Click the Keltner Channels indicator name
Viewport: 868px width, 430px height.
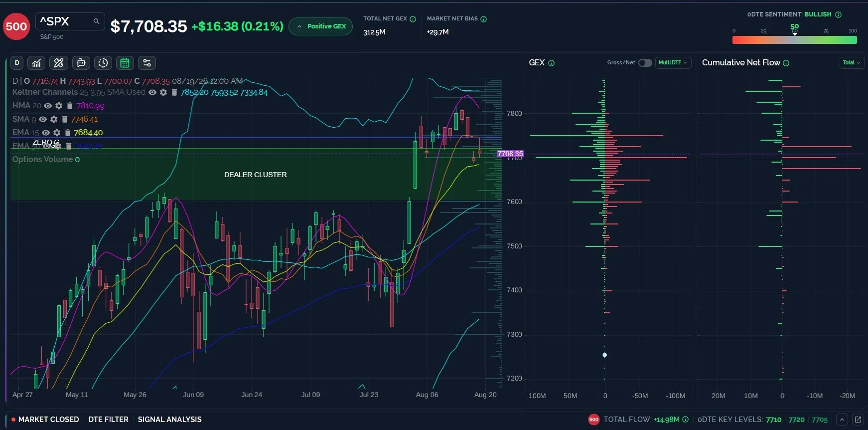pos(45,92)
